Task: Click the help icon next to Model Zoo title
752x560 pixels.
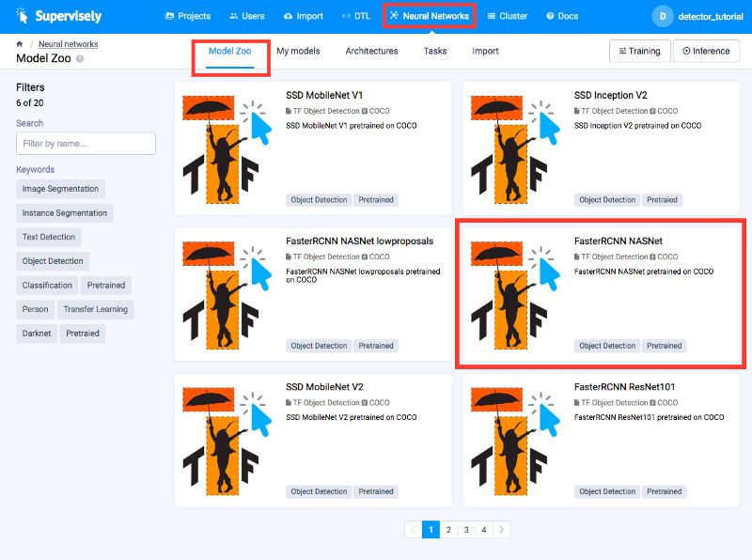Action: pyautogui.click(x=80, y=58)
